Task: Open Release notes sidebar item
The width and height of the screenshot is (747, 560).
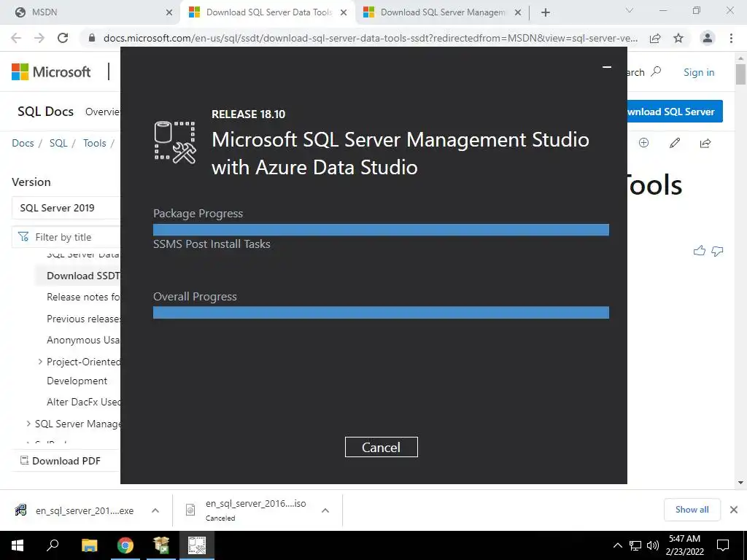Action: click(x=83, y=297)
